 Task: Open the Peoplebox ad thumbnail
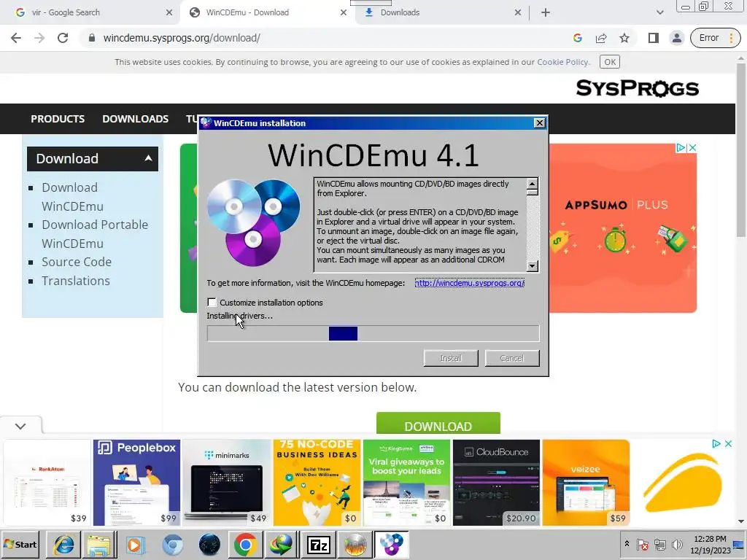(x=136, y=483)
